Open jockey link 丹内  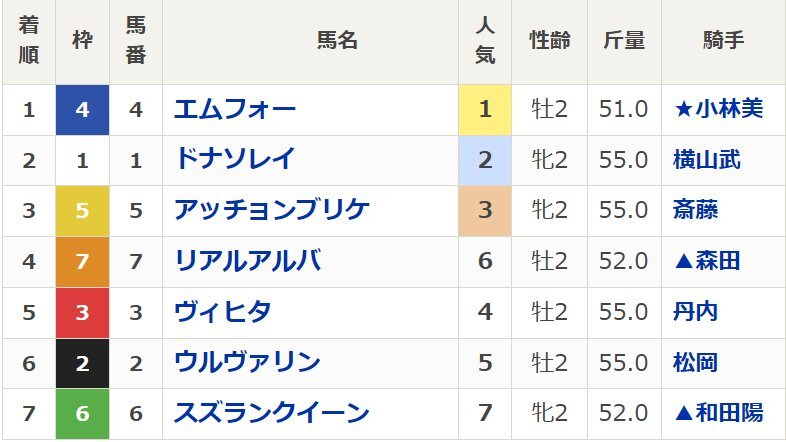click(x=695, y=312)
